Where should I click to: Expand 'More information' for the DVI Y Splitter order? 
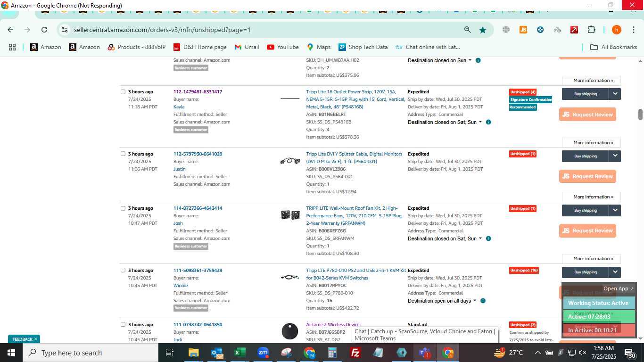[591, 197]
